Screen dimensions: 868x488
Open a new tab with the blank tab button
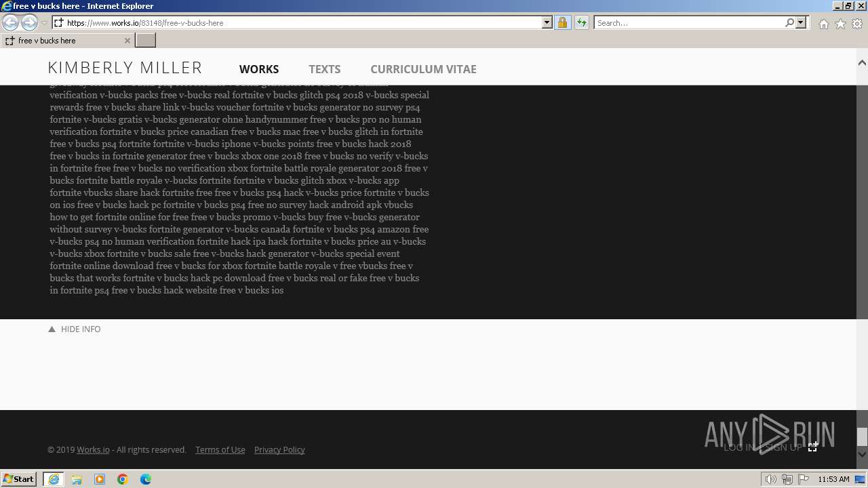pyautogui.click(x=146, y=41)
